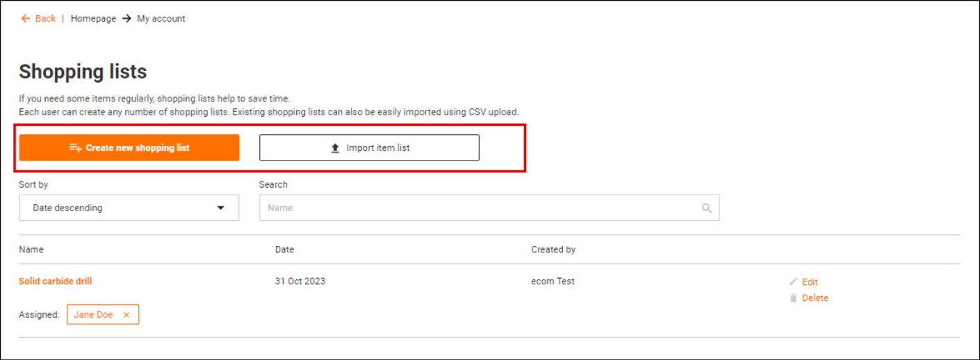980x360 pixels.
Task: Open My account breadcrumb item
Action: pos(161,19)
